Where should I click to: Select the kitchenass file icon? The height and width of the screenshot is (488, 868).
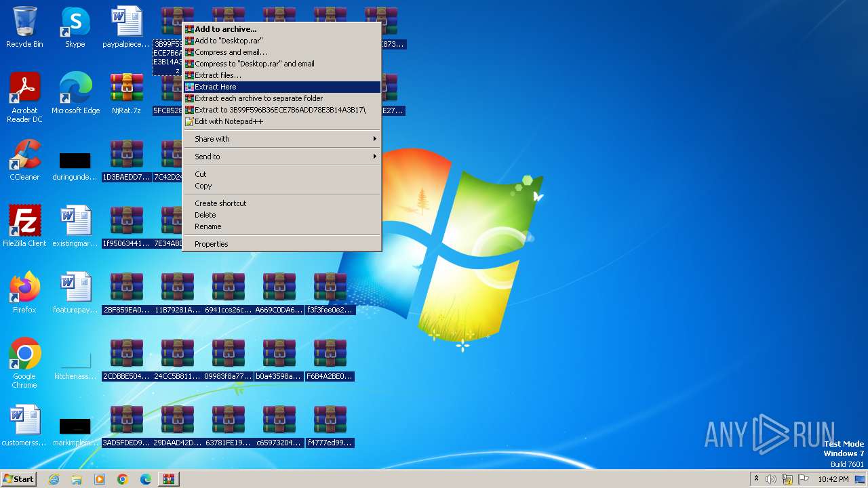75,365
